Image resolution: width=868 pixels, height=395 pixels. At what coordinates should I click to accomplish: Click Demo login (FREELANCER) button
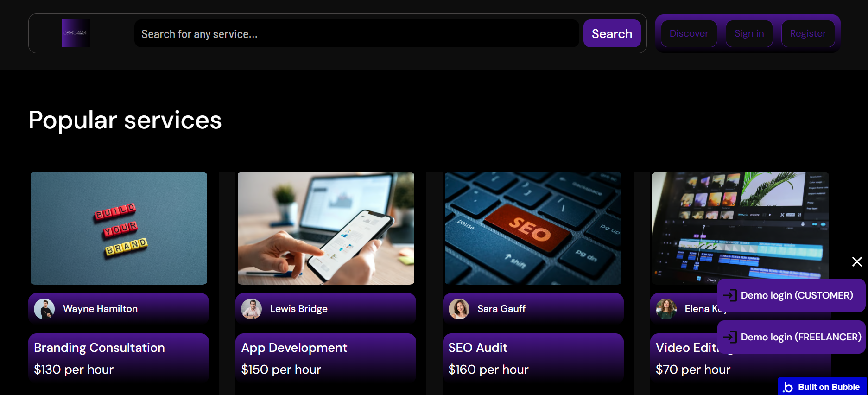click(x=791, y=337)
